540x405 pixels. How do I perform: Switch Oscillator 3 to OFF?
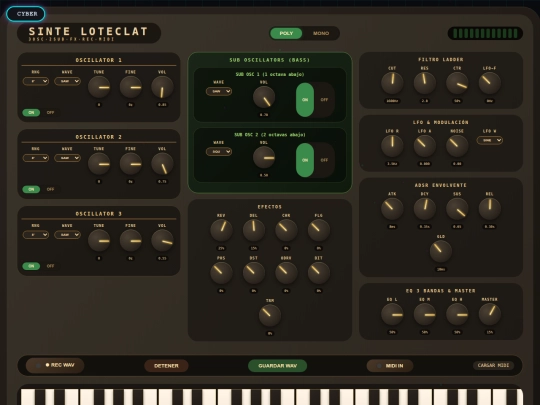click(50, 266)
